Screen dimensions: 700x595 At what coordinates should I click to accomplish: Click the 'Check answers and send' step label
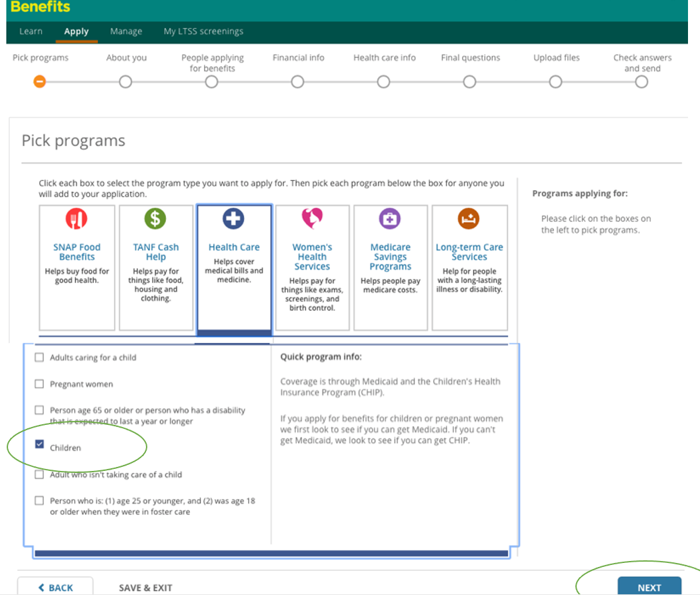click(x=643, y=63)
